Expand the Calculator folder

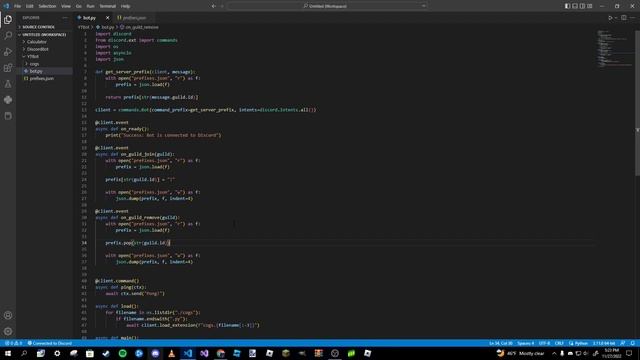tap(44, 42)
